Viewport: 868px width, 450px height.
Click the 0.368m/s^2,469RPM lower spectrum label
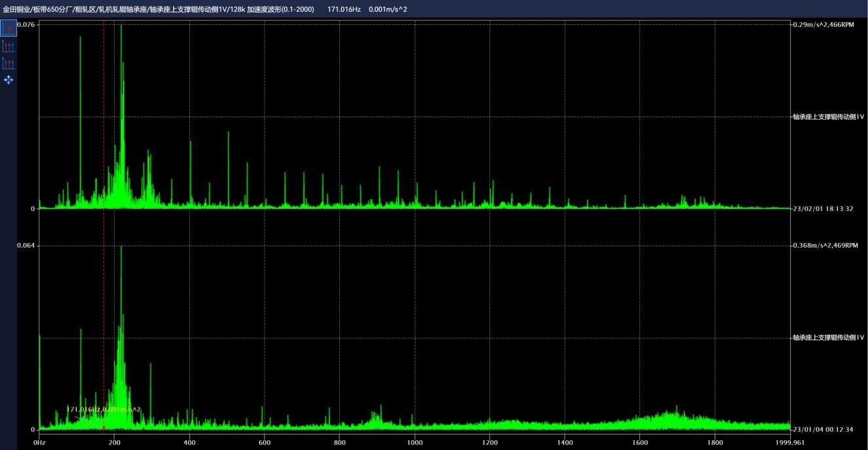pyautogui.click(x=825, y=246)
